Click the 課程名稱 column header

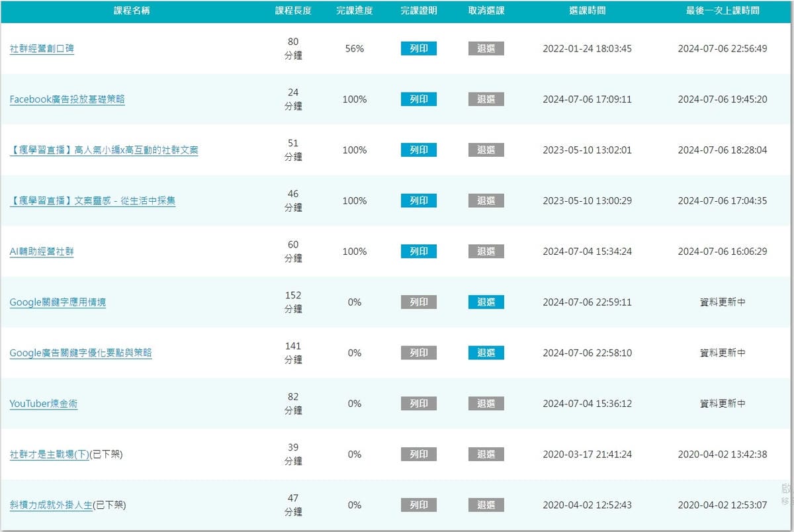(132, 11)
